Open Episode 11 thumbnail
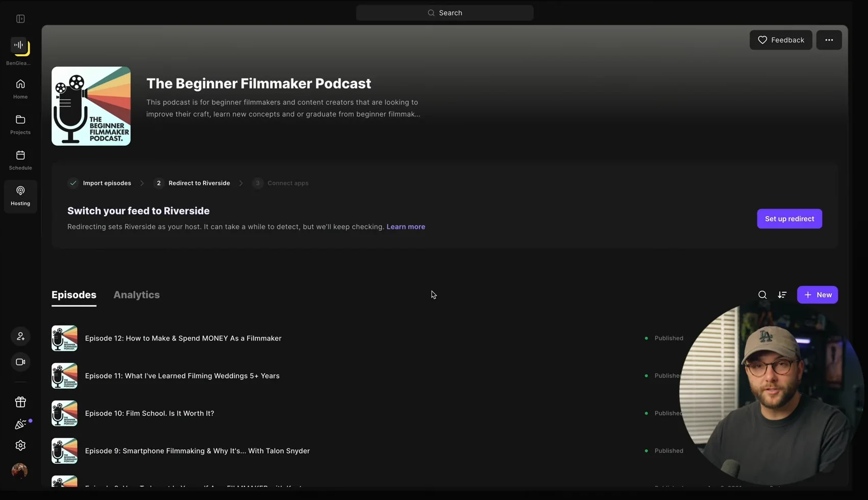Viewport: 868px width, 500px height. (64, 376)
